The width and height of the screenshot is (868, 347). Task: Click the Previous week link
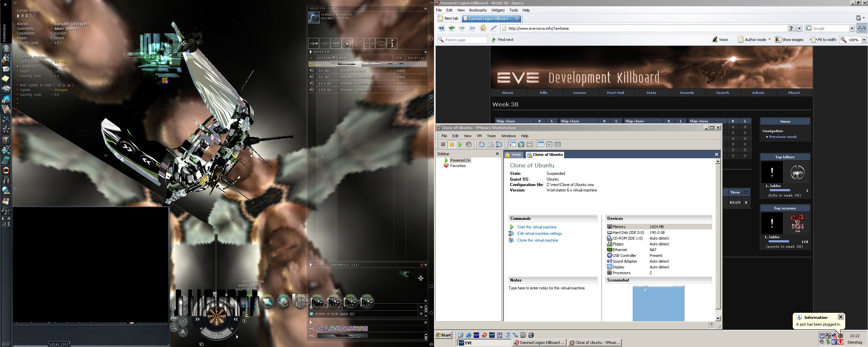783,137
